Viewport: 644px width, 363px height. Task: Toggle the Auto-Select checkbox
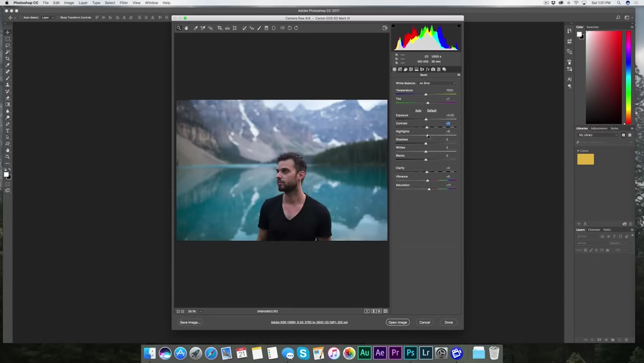point(21,18)
